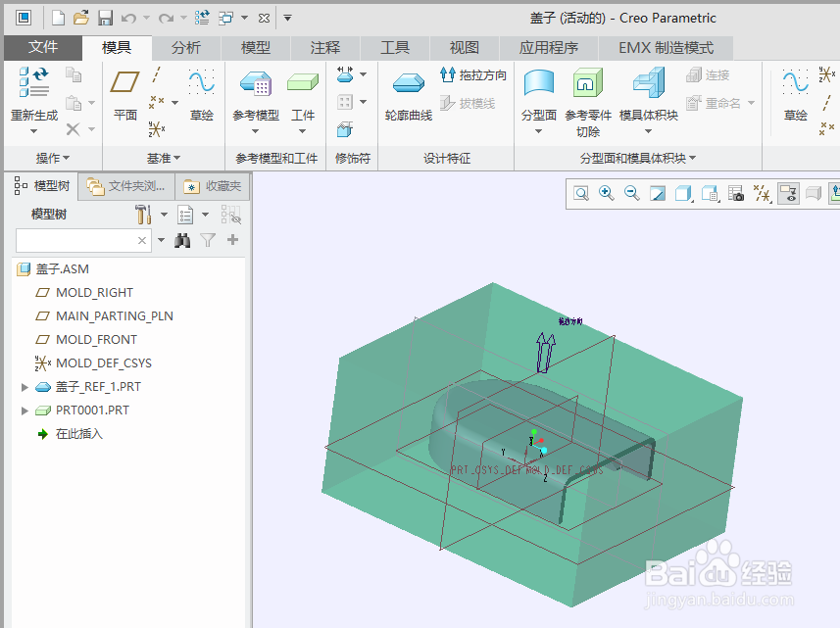Click the windows switch icon in toolbar

(x=226, y=19)
